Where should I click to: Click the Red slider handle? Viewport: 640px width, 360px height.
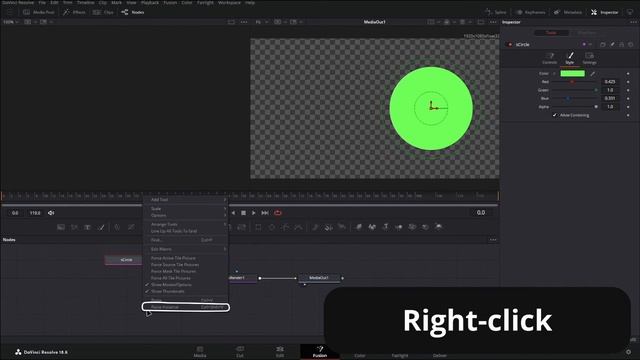[x=572, y=82]
